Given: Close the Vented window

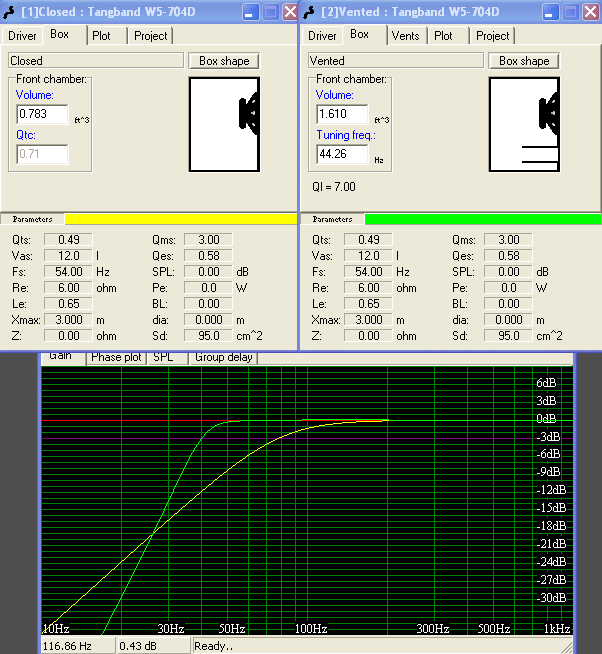Looking at the screenshot, I should (591, 12).
